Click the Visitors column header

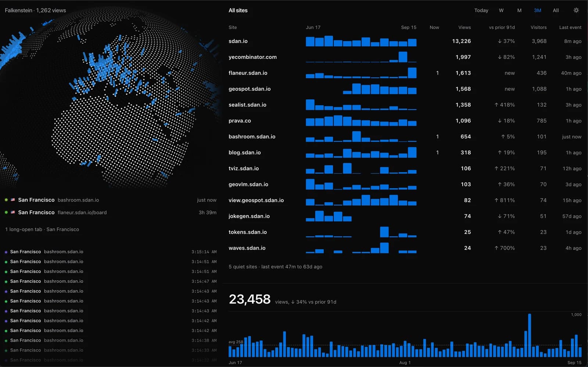[x=538, y=27]
